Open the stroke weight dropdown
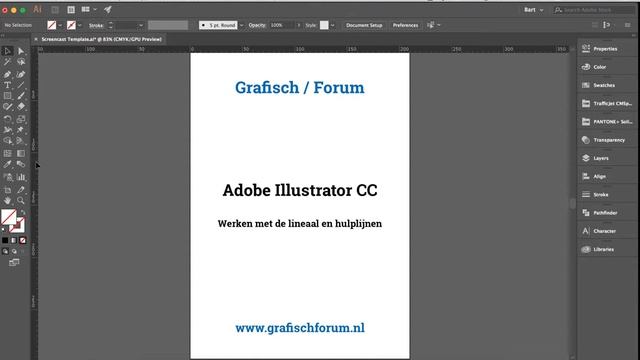The width and height of the screenshot is (640, 360). (x=141, y=25)
